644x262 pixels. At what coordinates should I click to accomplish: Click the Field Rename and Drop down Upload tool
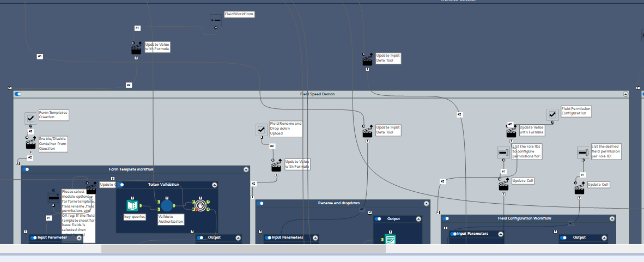tap(262, 130)
